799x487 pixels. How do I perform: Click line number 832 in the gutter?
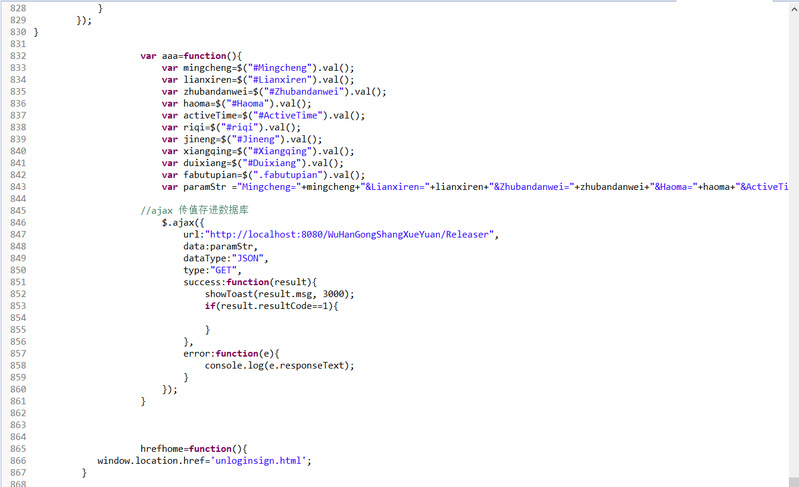pos(18,56)
